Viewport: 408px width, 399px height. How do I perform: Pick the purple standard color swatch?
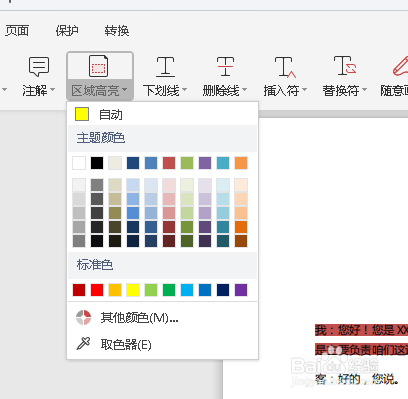241,290
